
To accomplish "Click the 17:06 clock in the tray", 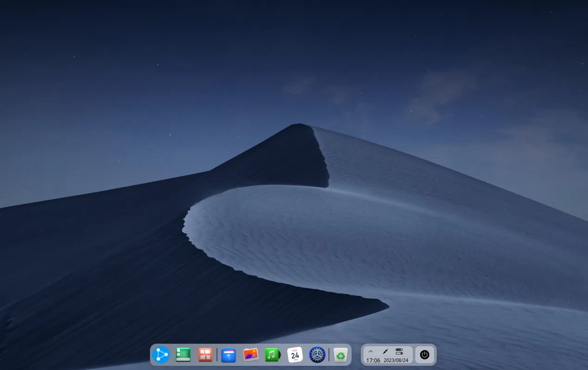I will click(373, 360).
